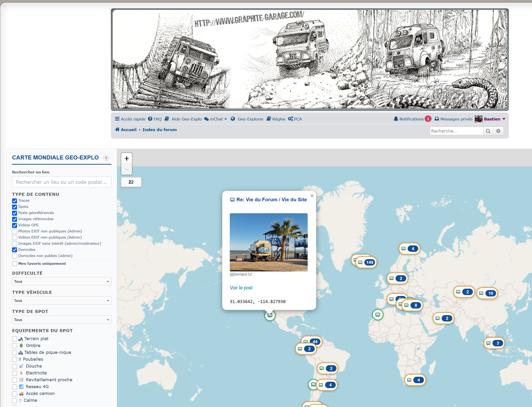
Task: Enable Mes favoris uniquement checkbox
Action: 15,264
